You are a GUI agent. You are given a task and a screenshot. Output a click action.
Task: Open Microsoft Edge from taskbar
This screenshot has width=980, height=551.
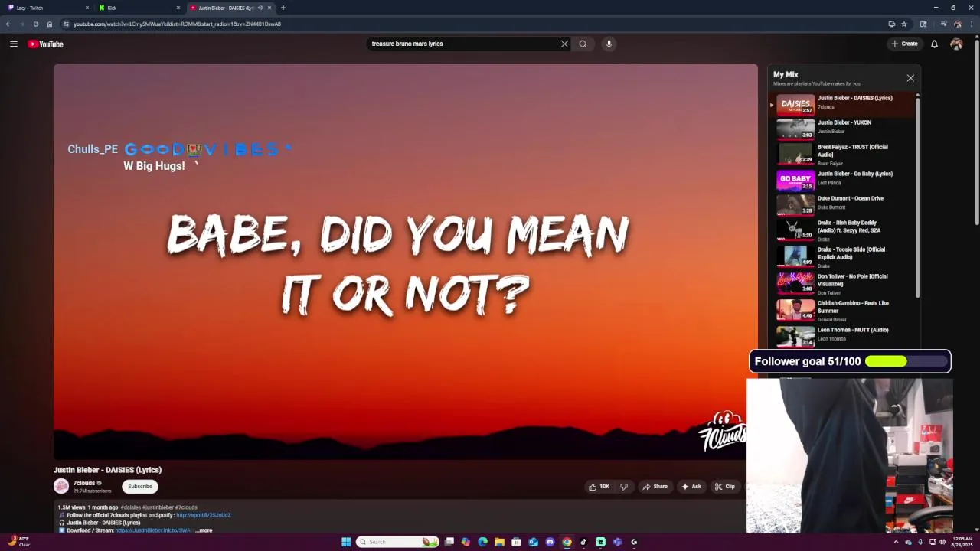point(482,542)
